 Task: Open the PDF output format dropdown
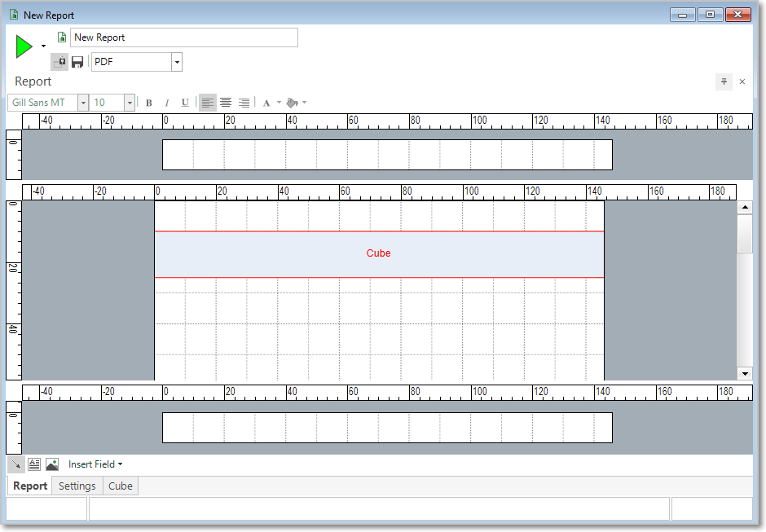tap(177, 62)
